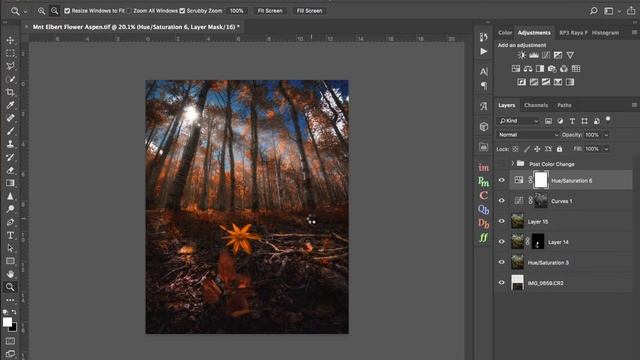
Task: Hide the Hue/Saturation 3 layer
Action: click(x=502, y=262)
